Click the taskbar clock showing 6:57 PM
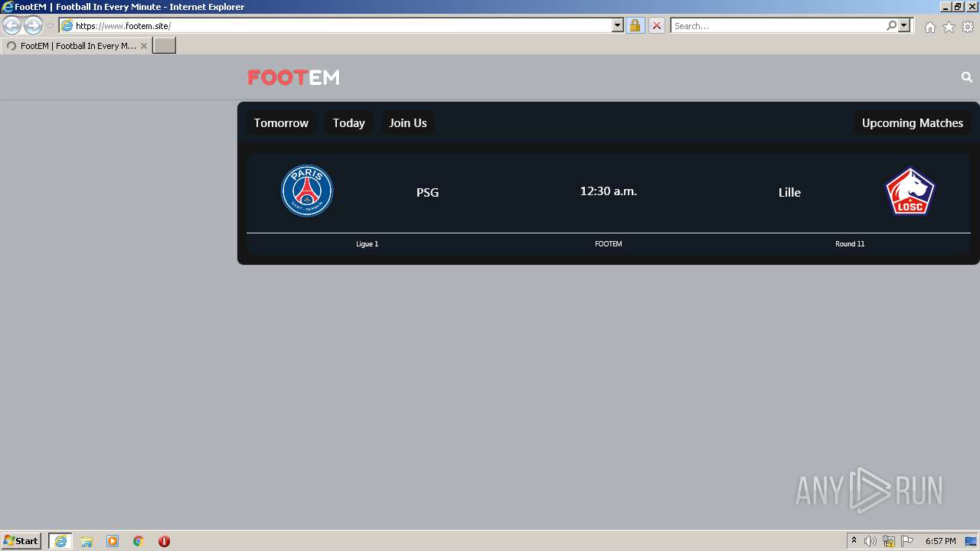The image size is (980, 551). 941,541
